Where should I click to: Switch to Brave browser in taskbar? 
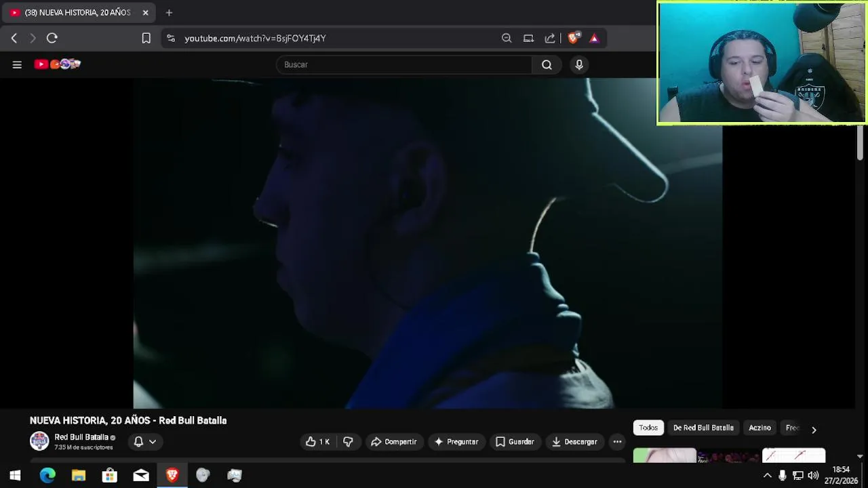(172, 476)
